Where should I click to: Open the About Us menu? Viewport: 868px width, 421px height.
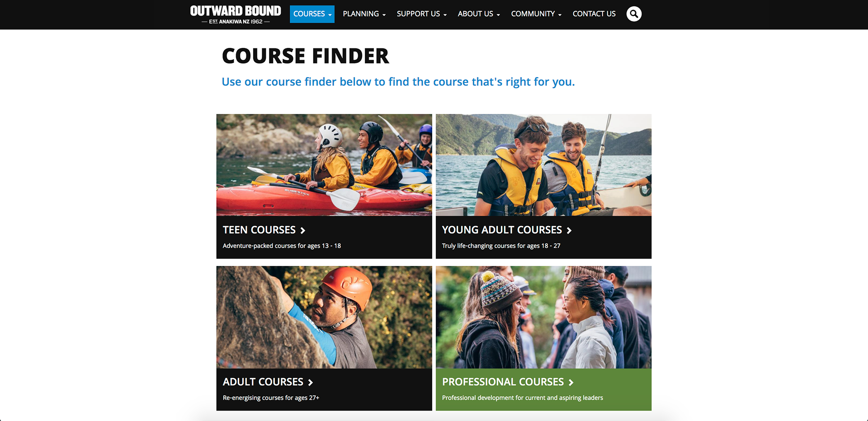479,14
